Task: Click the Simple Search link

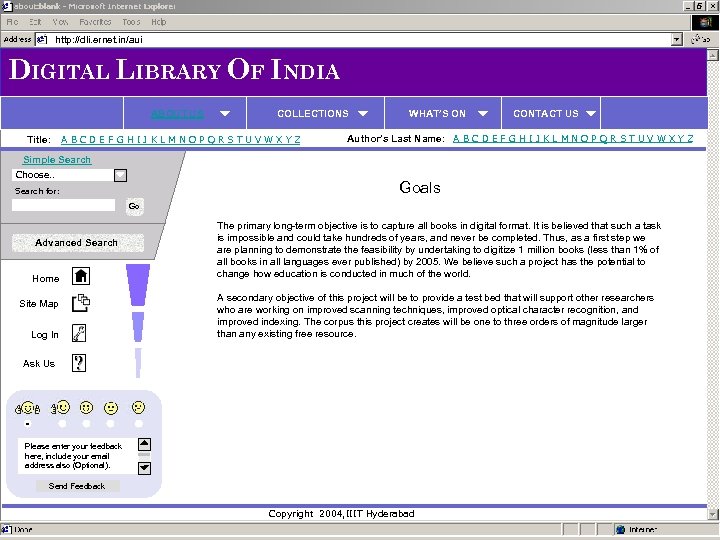Action: click(x=57, y=160)
